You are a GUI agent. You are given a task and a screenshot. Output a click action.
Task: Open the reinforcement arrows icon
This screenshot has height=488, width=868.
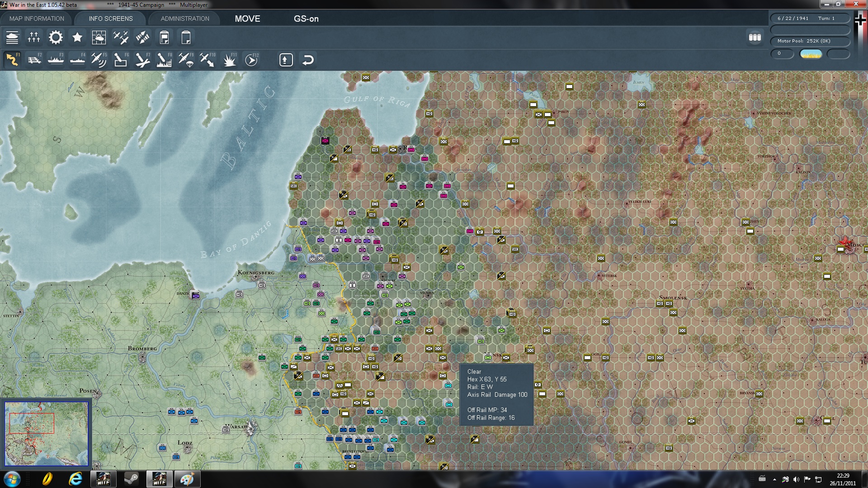[x=142, y=38]
